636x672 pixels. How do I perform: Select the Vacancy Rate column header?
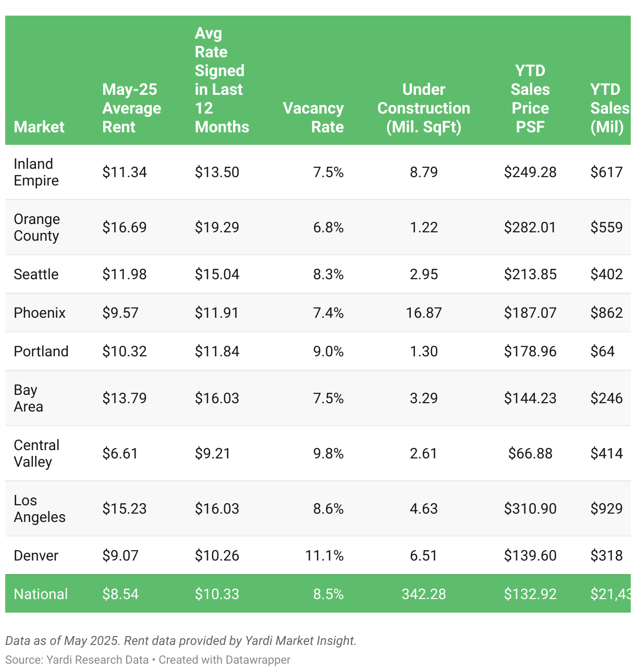click(x=313, y=117)
